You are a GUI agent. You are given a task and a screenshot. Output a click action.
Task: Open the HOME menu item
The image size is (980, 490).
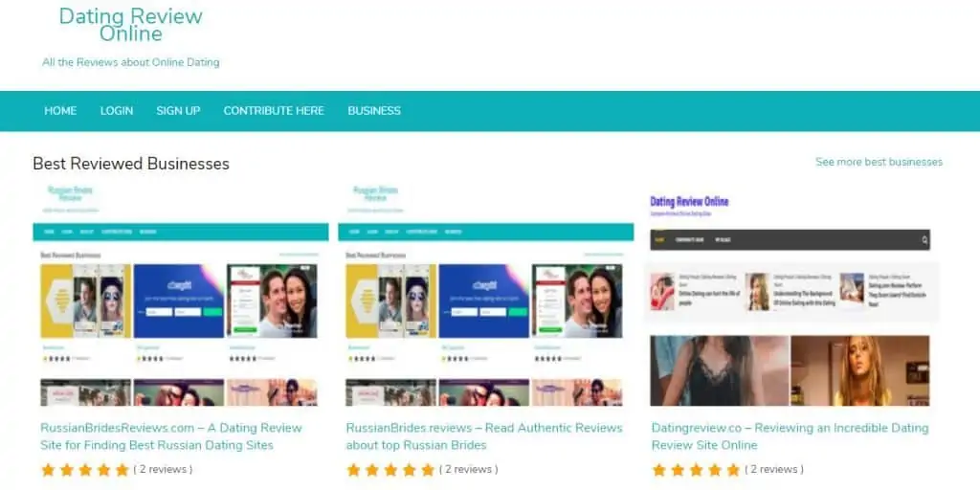click(60, 111)
